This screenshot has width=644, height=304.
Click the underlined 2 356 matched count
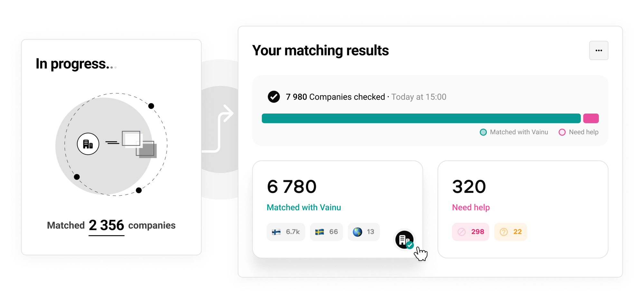[x=106, y=226]
